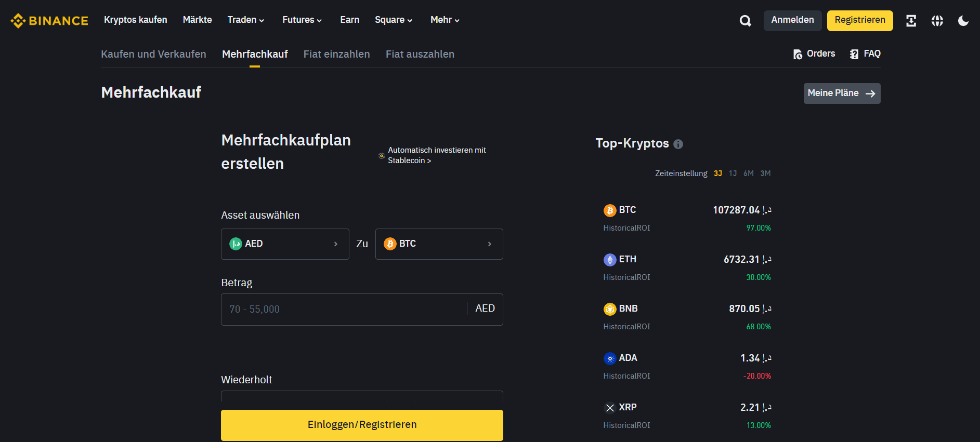The image size is (980, 442).
Task: Toggle dark mode moon icon
Action: (x=963, y=21)
